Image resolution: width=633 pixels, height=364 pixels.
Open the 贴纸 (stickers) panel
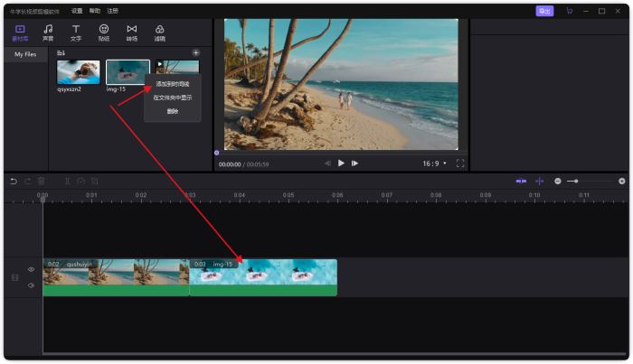104,33
